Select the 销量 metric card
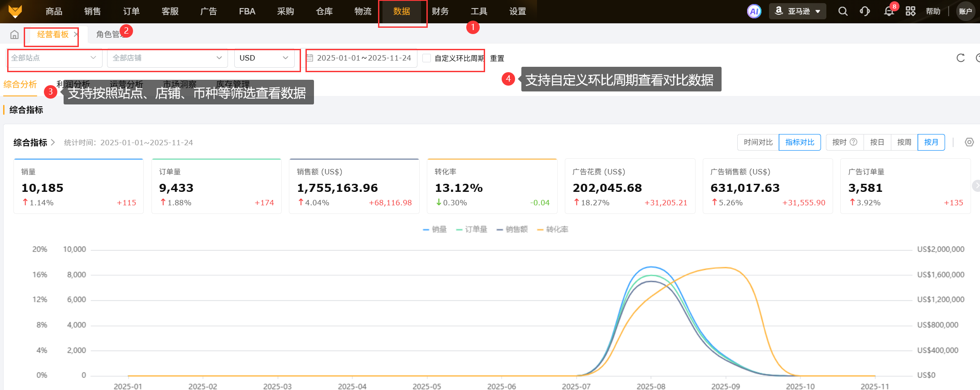 [78, 186]
